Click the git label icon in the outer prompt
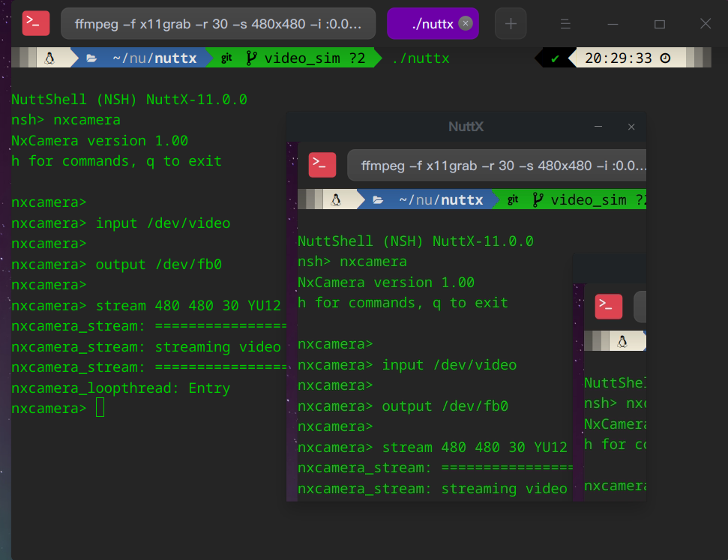This screenshot has width=728, height=560. click(x=226, y=58)
